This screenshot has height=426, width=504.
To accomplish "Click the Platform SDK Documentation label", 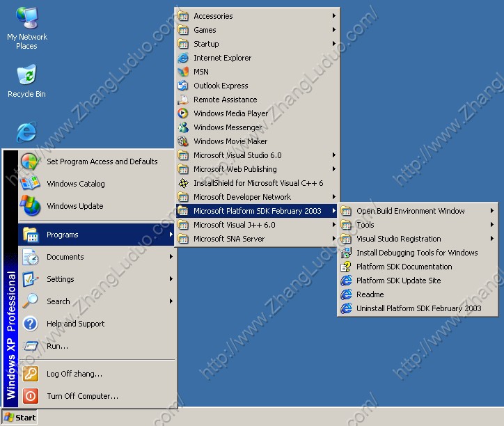I will (x=404, y=267).
